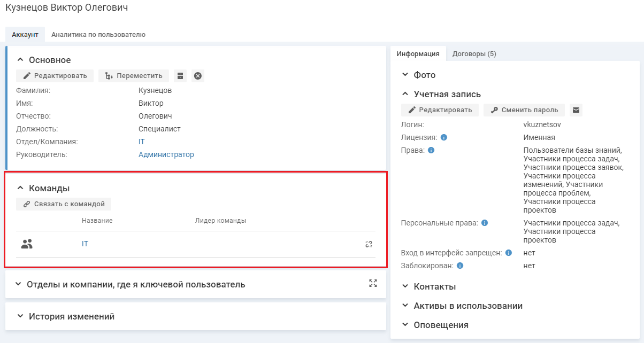Collapse the Команды section
This screenshot has height=343, width=644.
point(20,188)
